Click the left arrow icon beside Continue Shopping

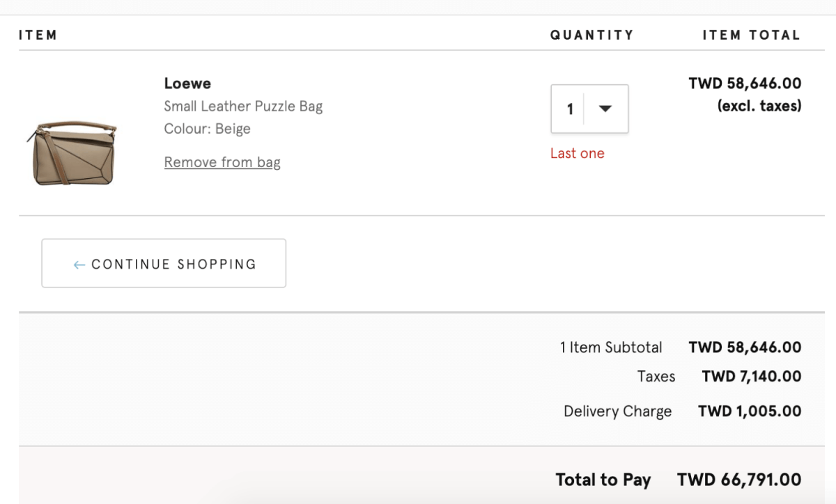tap(79, 265)
